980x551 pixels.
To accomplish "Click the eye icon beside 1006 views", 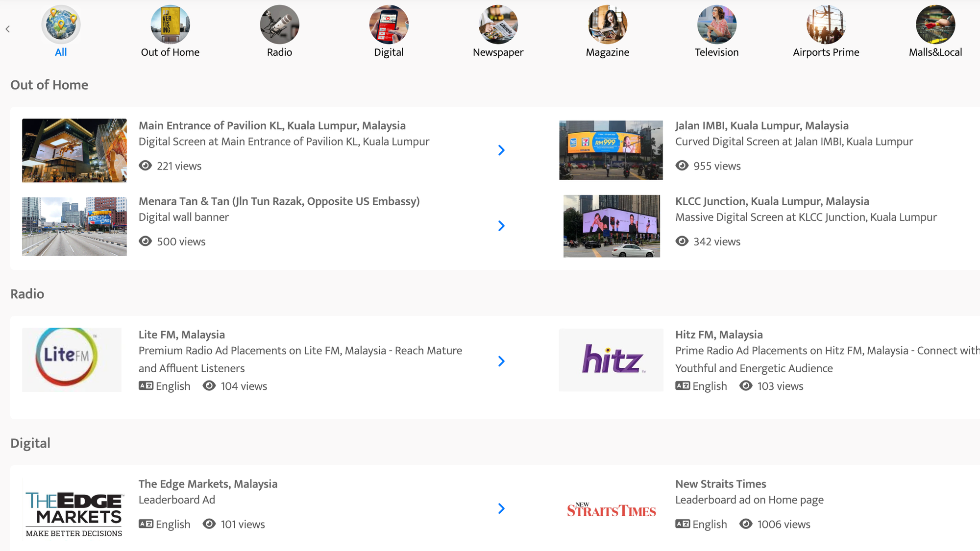I will point(746,524).
